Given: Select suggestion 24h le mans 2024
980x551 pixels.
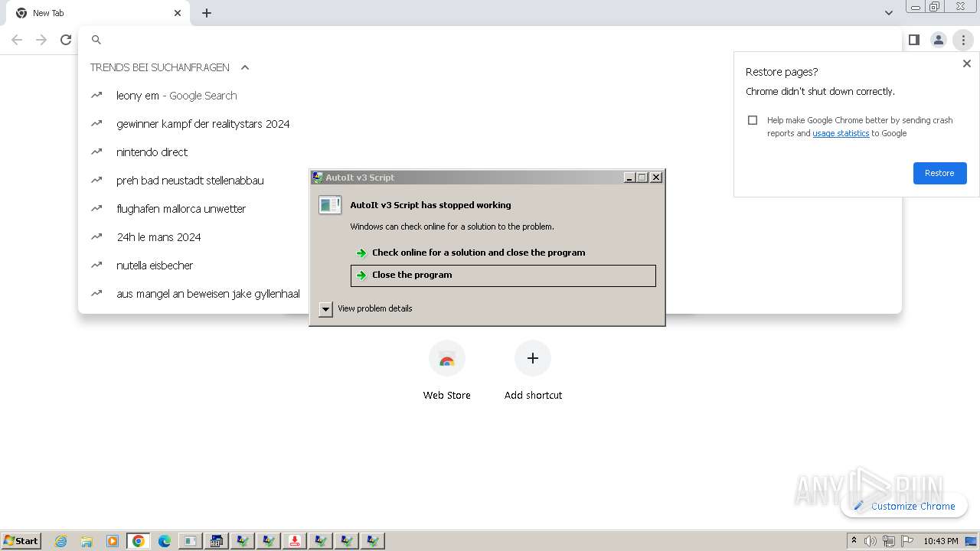Looking at the screenshot, I should 490,237.
